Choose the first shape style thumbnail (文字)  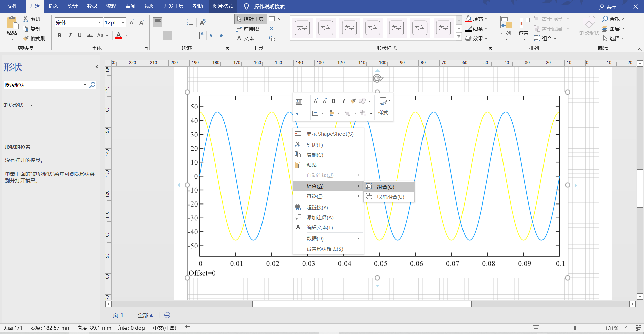302,28
